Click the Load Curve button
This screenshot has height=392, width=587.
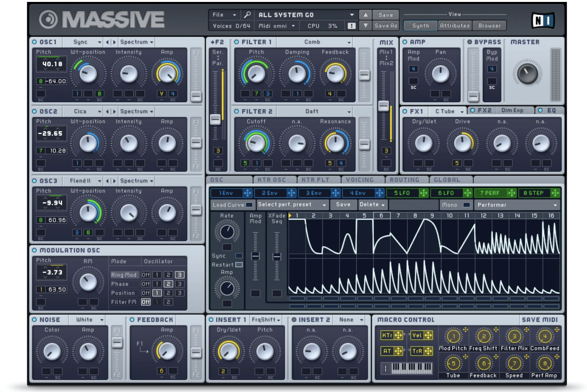click(233, 205)
